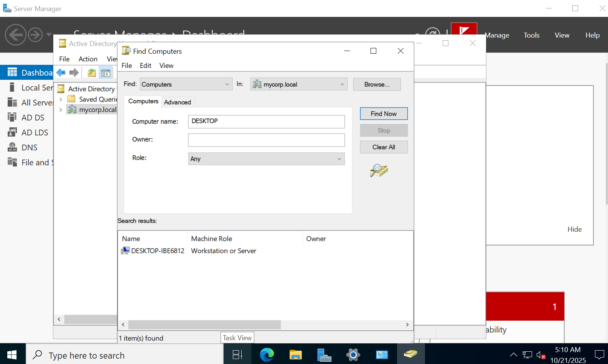
Task: Open the Tools menu in Server Manager
Action: point(531,35)
